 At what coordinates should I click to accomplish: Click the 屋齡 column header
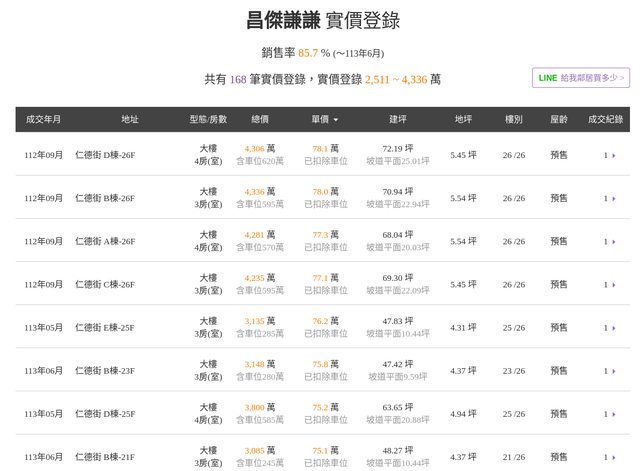[x=559, y=119]
